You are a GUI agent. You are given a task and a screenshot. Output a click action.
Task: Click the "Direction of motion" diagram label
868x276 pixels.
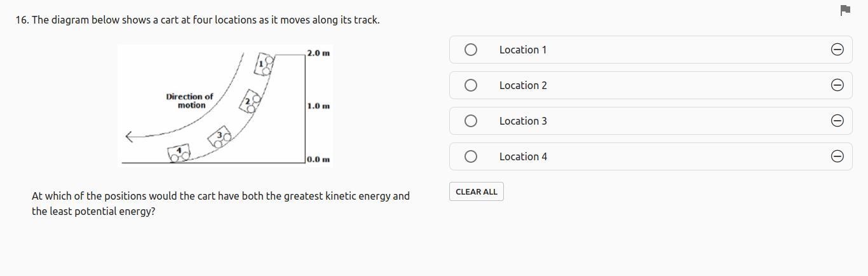click(x=189, y=101)
